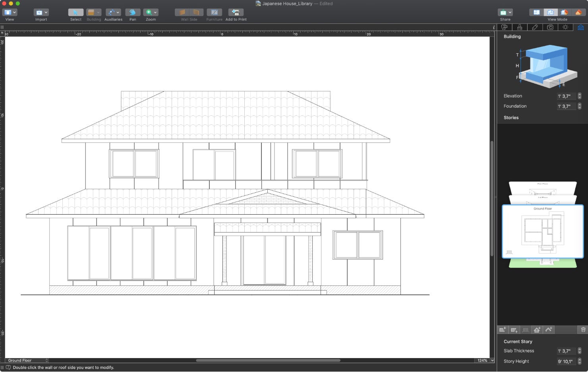Open the View toolbar menu
The height and width of the screenshot is (372, 588).
click(x=10, y=12)
